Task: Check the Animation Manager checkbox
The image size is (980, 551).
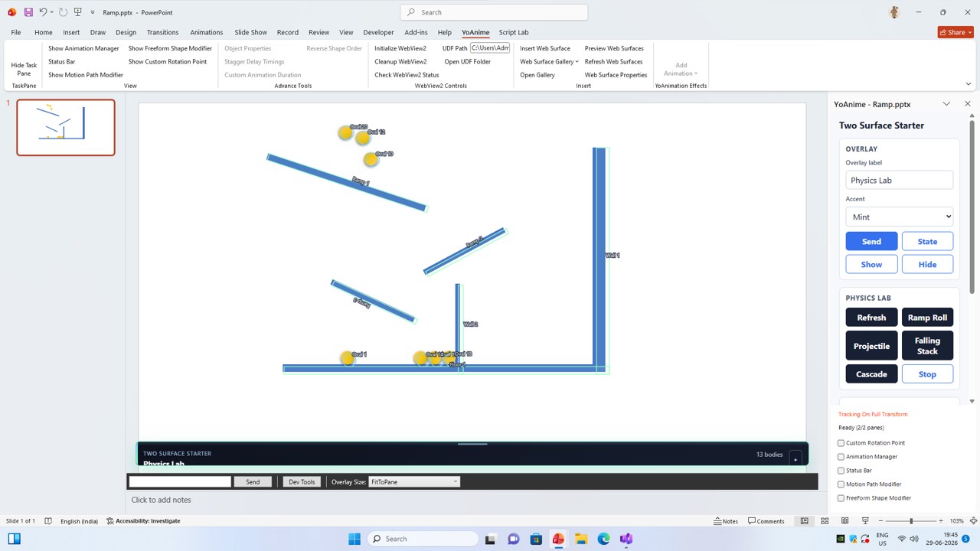Action: [841, 457]
